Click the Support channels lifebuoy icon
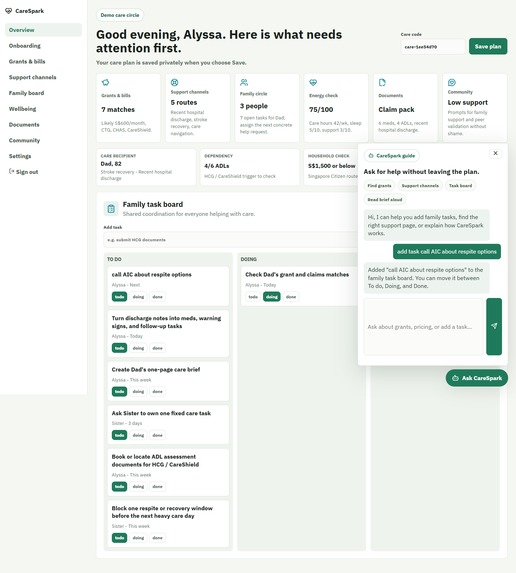Viewport: 516px width, 573px height. coord(174,82)
